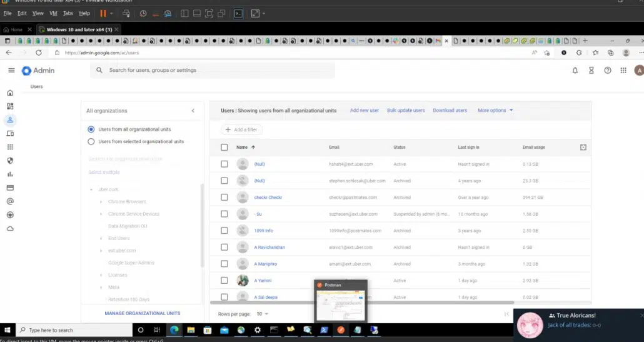This screenshot has height=342, width=644.
Task: Open the VMware Edit menu
Action: point(22,13)
